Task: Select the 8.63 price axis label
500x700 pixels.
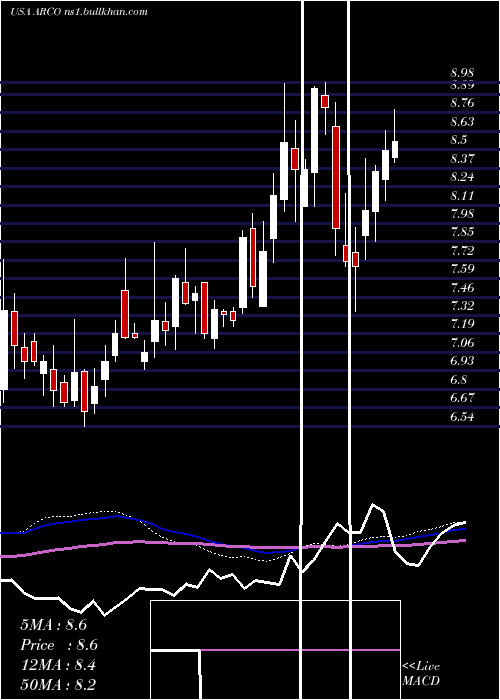Action: [462, 121]
